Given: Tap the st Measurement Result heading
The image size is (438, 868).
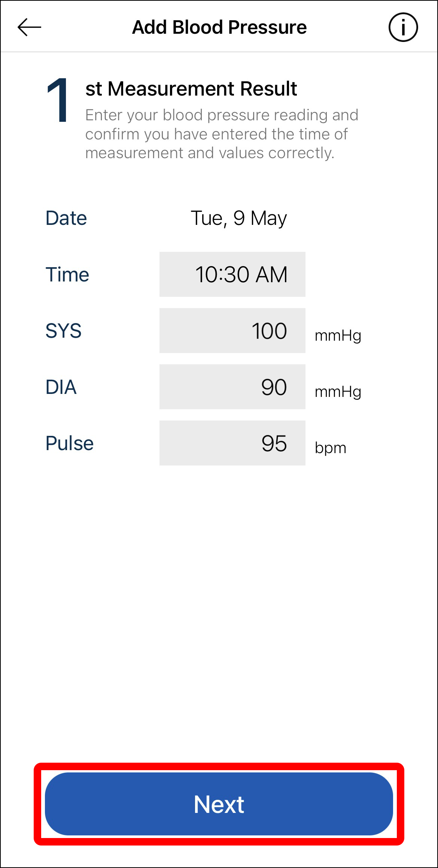Looking at the screenshot, I should [191, 89].
